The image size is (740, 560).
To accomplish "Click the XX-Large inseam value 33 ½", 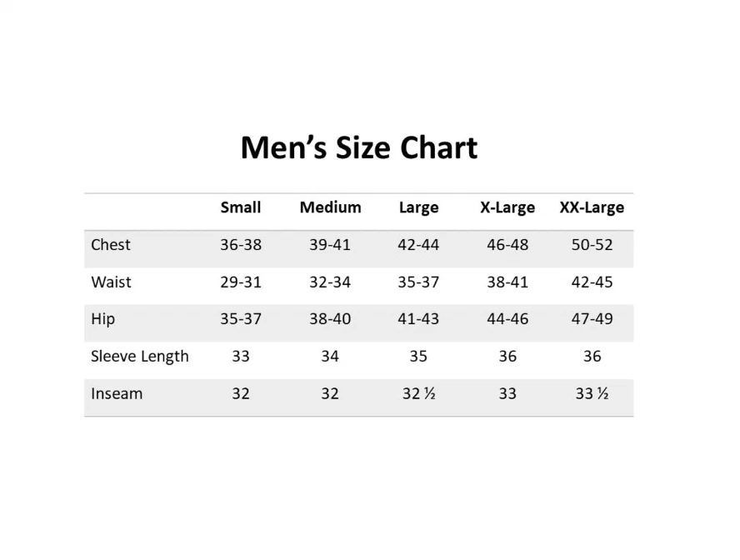I will [x=592, y=393].
